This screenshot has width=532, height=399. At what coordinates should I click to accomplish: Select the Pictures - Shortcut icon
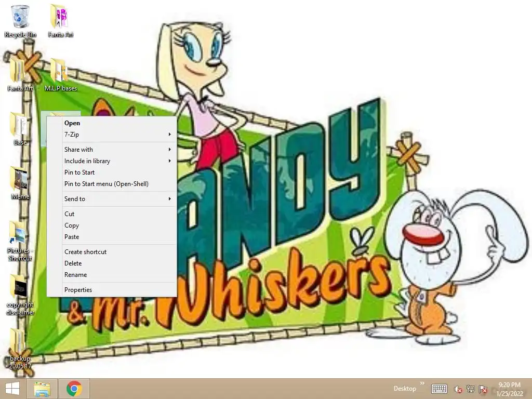(x=20, y=241)
